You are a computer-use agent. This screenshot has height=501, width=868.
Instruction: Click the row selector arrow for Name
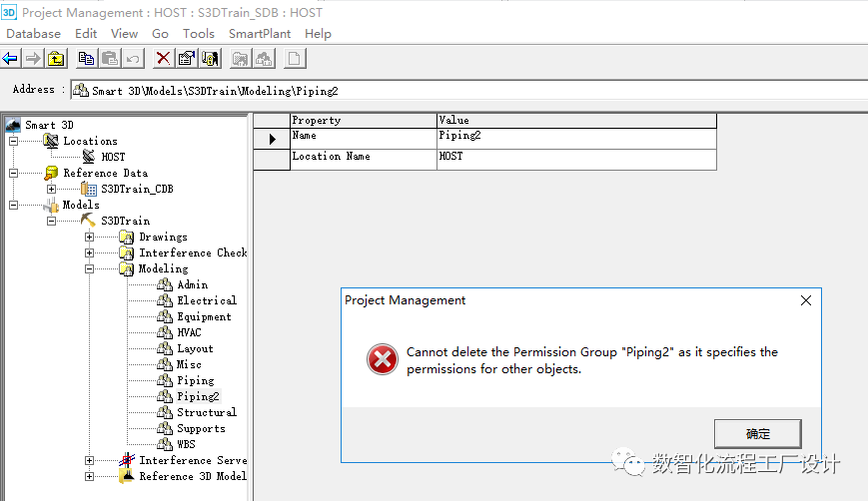coord(272,139)
